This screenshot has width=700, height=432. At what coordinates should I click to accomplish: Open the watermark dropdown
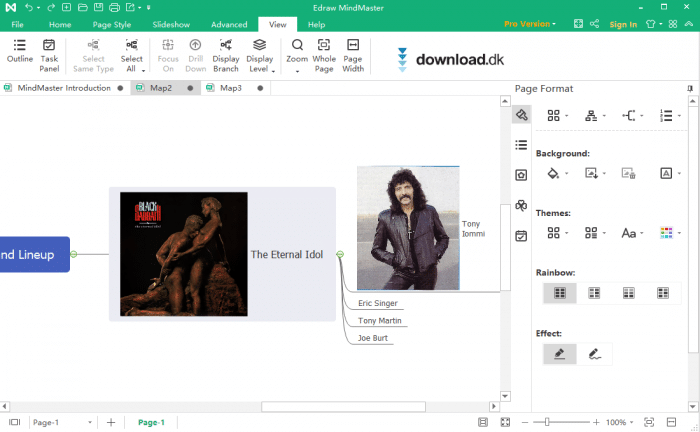pyautogui.click(x=670, y=173)
